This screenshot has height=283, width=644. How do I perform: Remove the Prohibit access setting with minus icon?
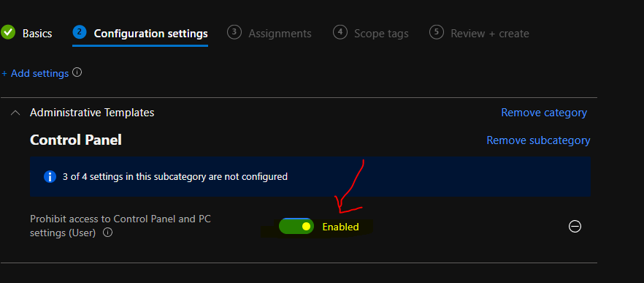point(575,226)
